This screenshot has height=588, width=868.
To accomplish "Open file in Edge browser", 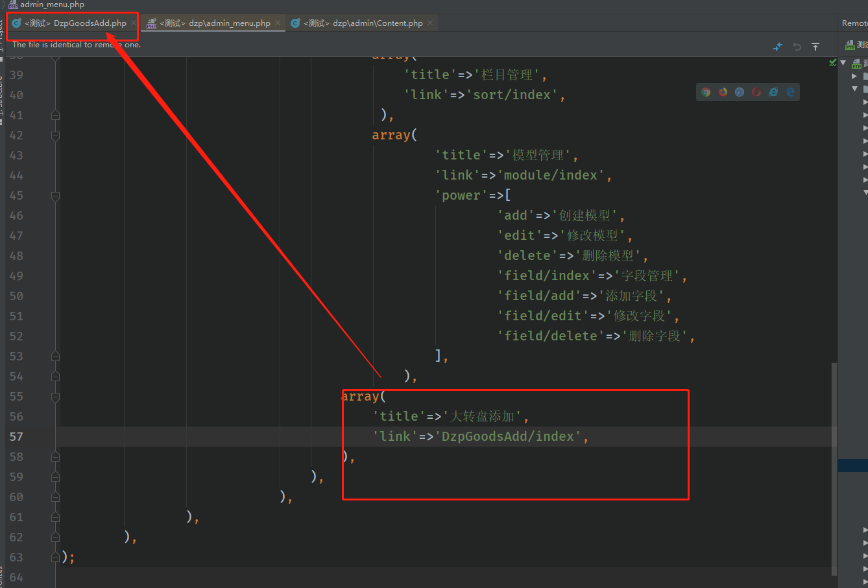I will tap(790, 92).
